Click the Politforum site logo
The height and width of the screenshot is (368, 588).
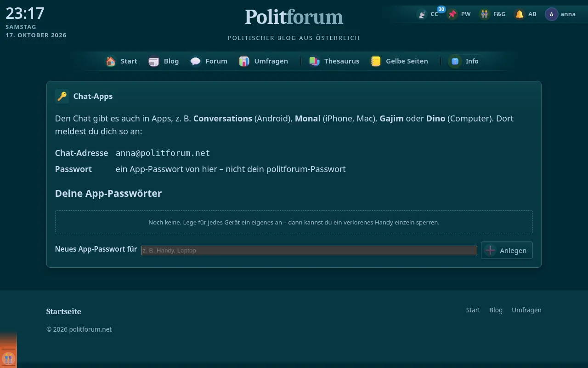click(294, 17)
